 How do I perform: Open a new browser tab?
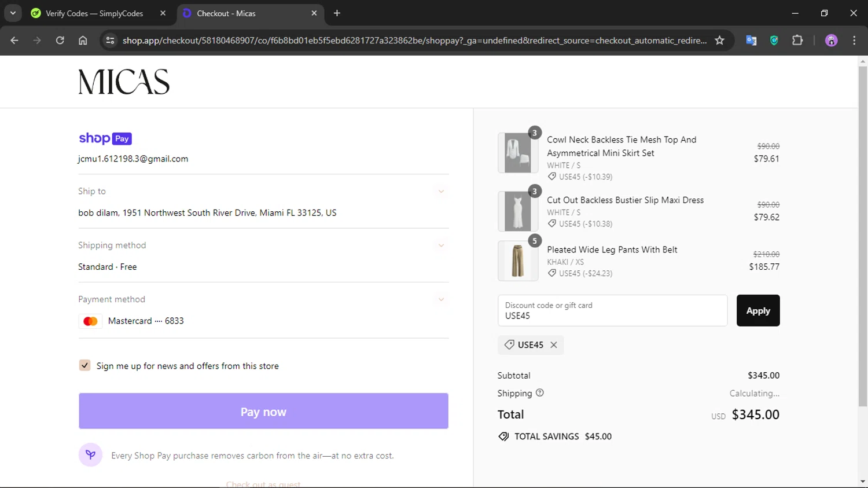click(x=337, y=13)
